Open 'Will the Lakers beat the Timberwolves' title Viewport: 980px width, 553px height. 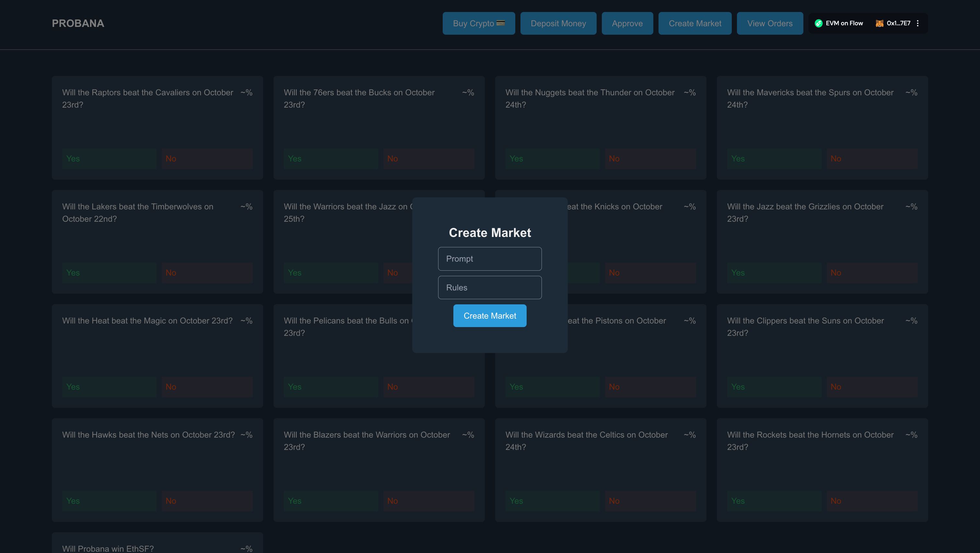[x=138, y=213]
